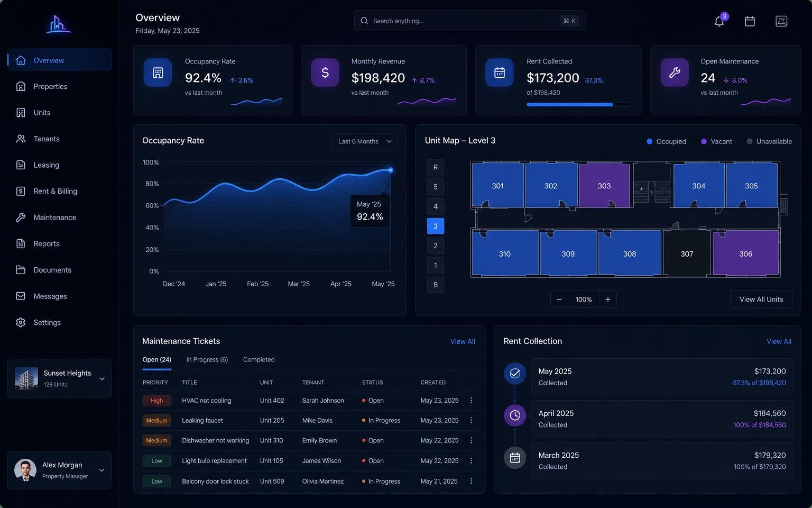
Task: Click the Open Maintenance wrench icon
Action: click(675, 72)
